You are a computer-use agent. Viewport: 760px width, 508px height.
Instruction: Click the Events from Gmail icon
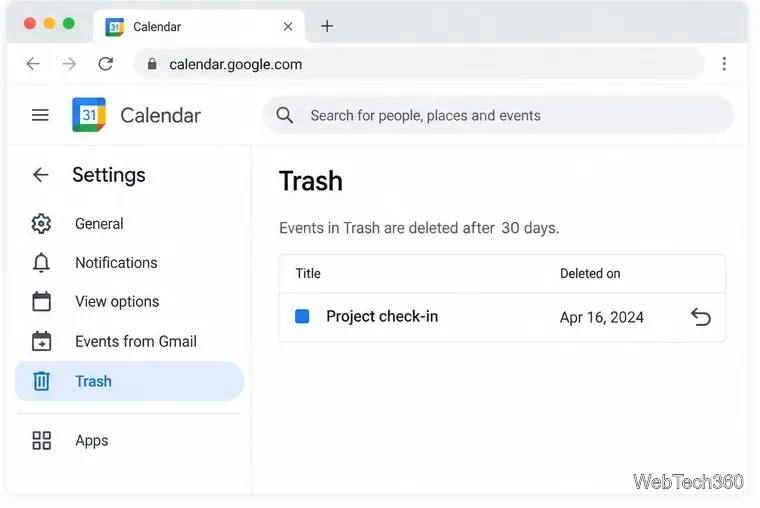point(41,341)
